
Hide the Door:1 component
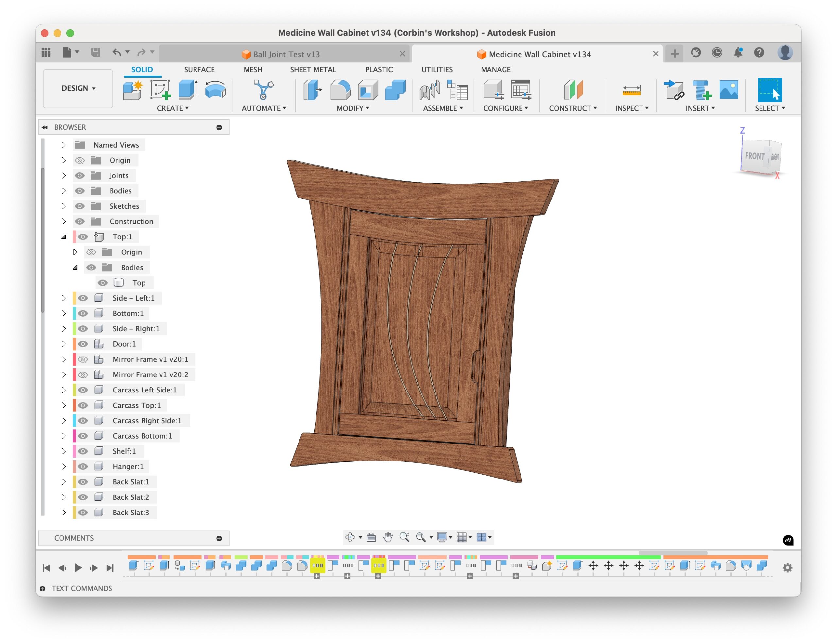[83, 344]
